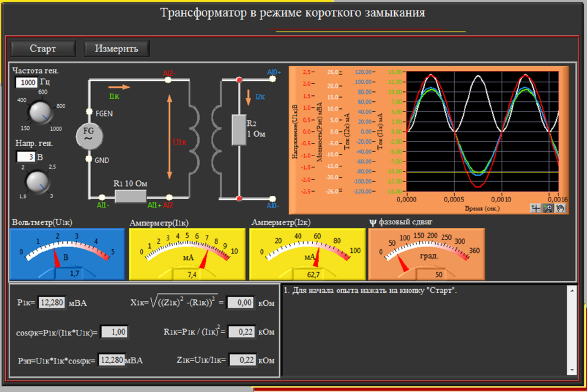This screenshot has height=392, width=587.
Task: Click the instruction text about pressing Старт
Action: [x=370, y=291]
